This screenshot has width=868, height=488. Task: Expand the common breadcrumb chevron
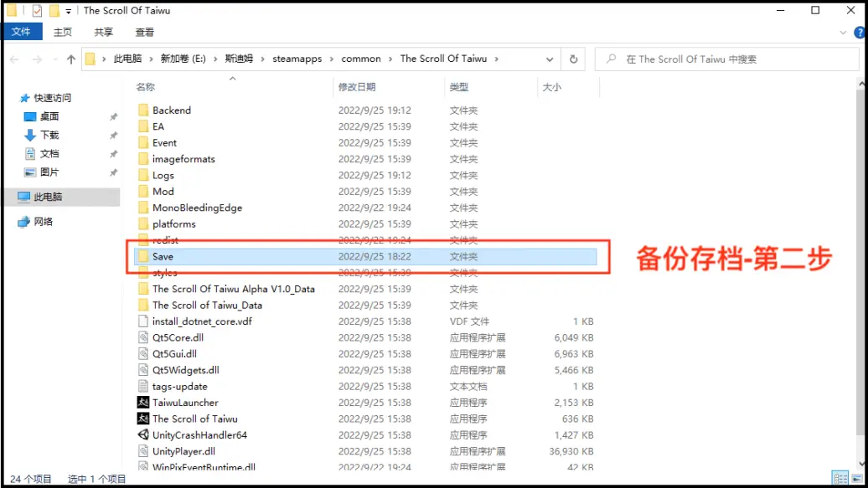click(390, 59)
